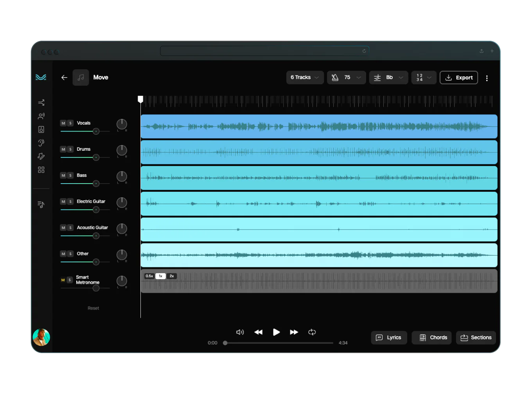Adjust the Bass volume slider
This screenshot has height=393, width=532.
pyautogui.click(x=96, y=184)
